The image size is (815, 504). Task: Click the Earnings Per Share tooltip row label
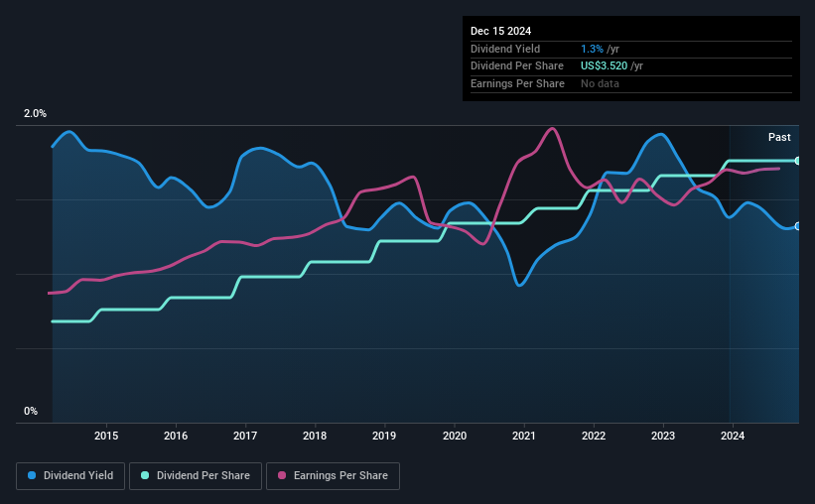click(x=517, y=83)
